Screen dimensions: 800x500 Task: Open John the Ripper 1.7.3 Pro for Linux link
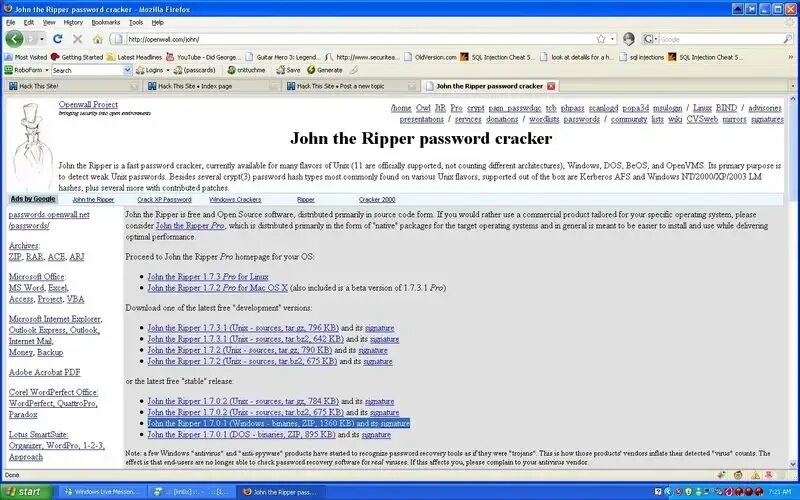click(x=208, y=277)
